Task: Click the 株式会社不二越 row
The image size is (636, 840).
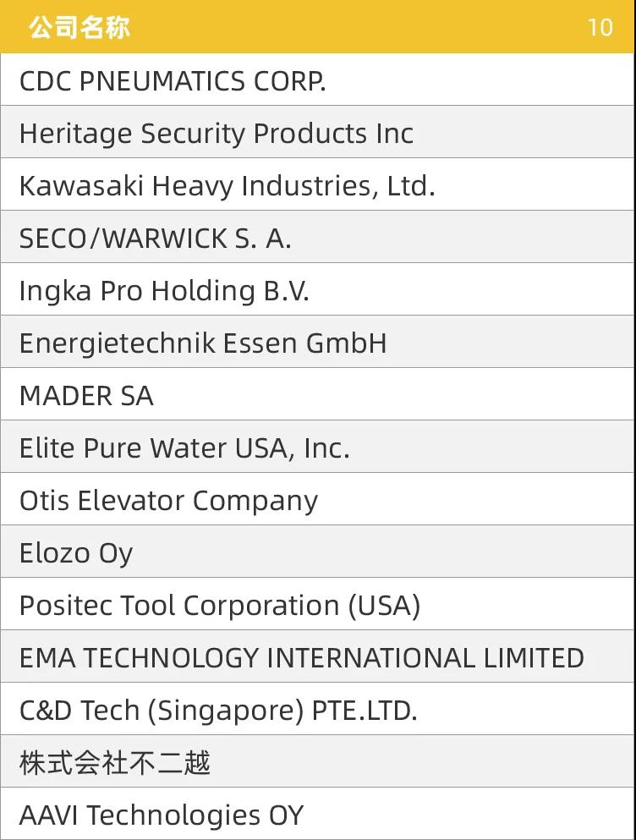Action: point(318,762)
